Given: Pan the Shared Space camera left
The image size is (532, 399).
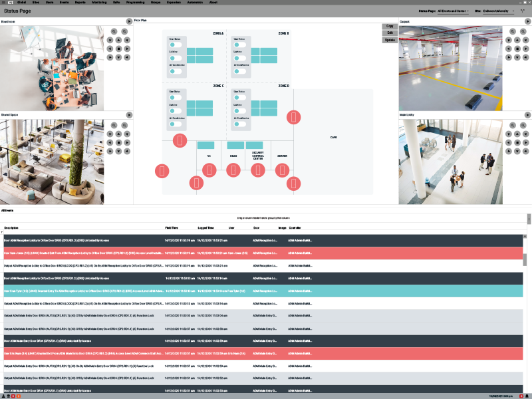Looking at the screenshot, I should point(110,142).
